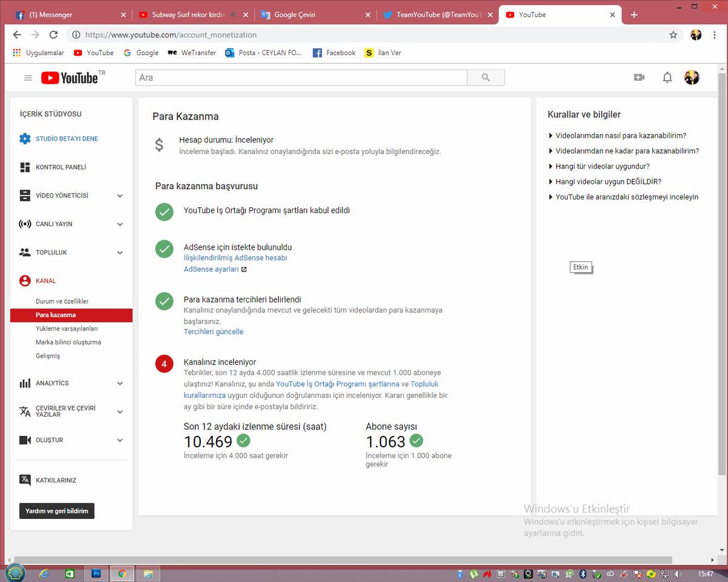
Task: Expand the Topluluk section chevron
Action: point(120,252)
